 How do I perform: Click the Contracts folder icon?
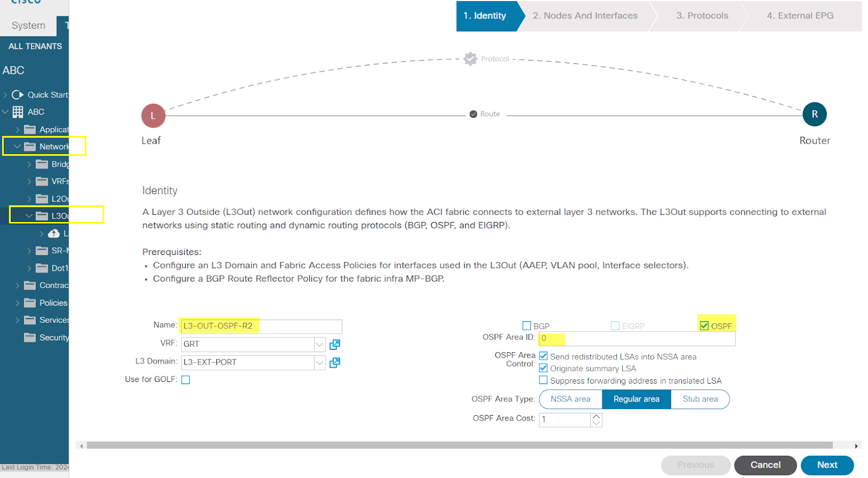tap(30, 285)
